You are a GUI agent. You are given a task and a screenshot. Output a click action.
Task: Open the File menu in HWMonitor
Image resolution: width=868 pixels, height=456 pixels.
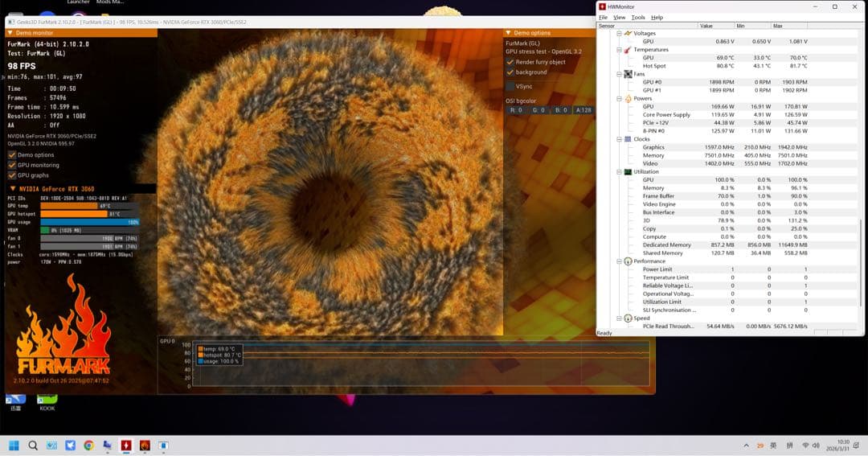[x=603, y=18]
